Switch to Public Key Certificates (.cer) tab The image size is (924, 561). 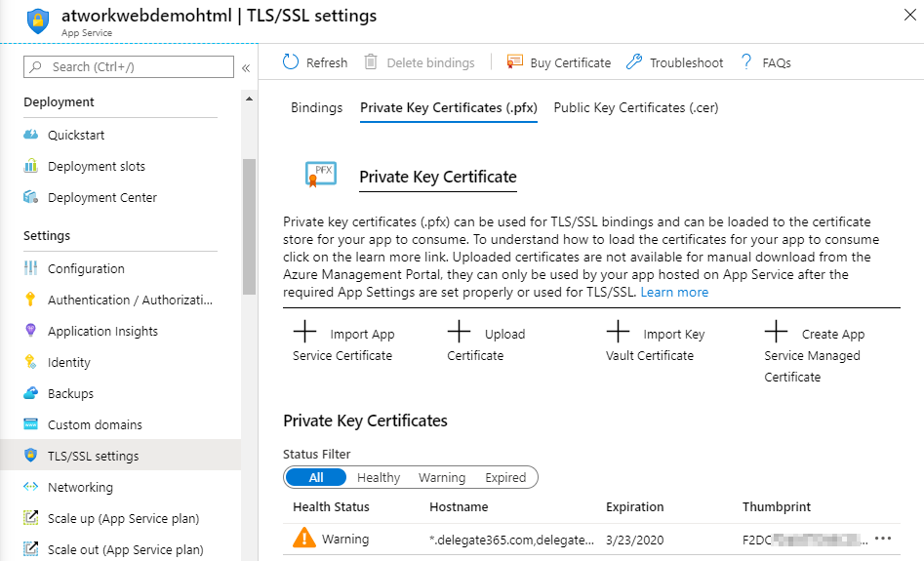pyautogui.click(x=635, y=107)
